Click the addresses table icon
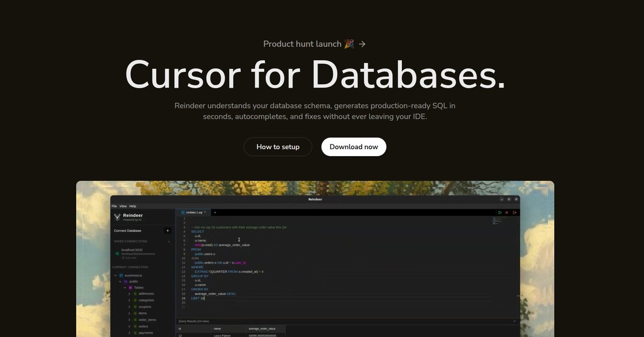 tap(135, 294)
